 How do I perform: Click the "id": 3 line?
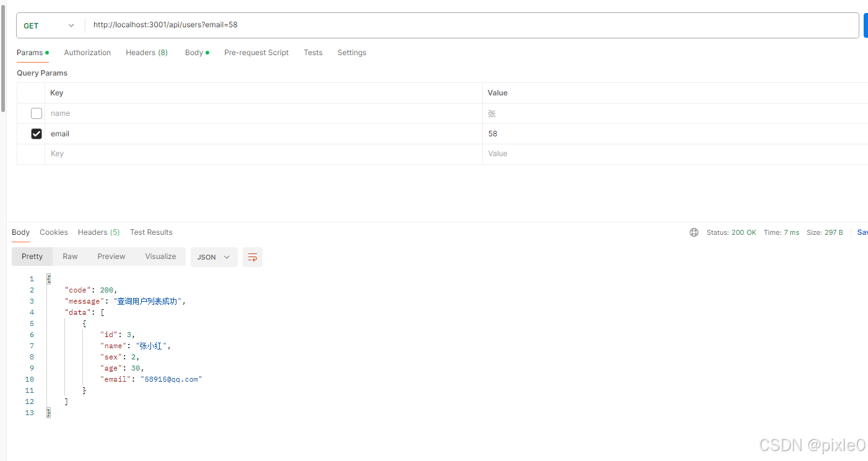[118, 335]
